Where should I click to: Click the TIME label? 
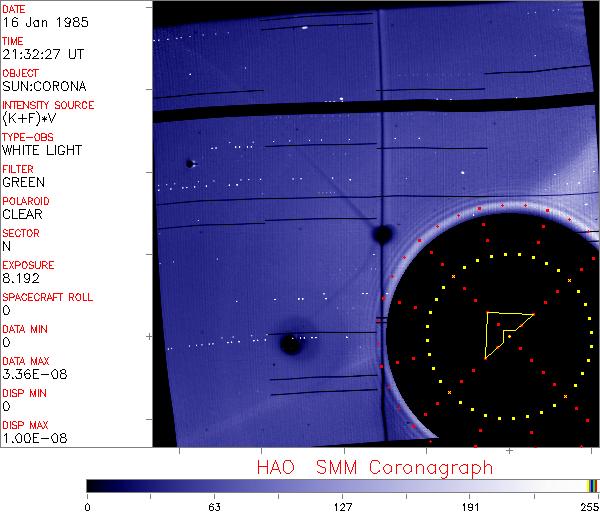[13, 41]
